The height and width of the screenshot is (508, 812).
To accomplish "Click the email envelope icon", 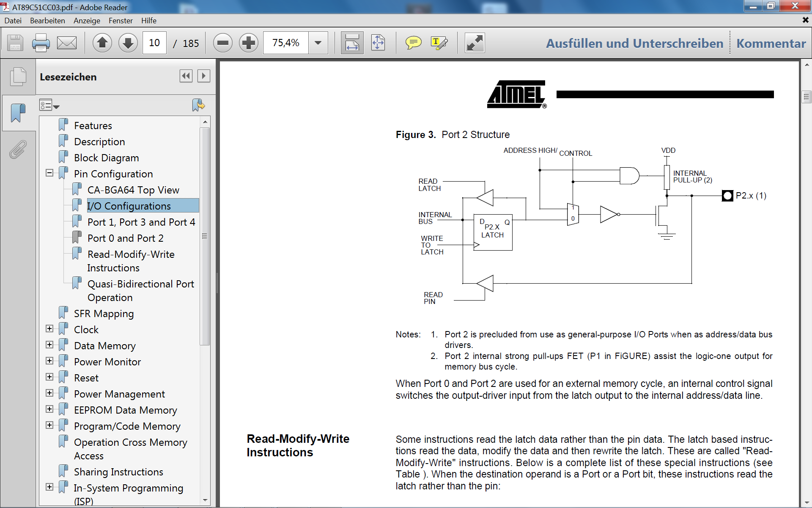I will [67, 43].
